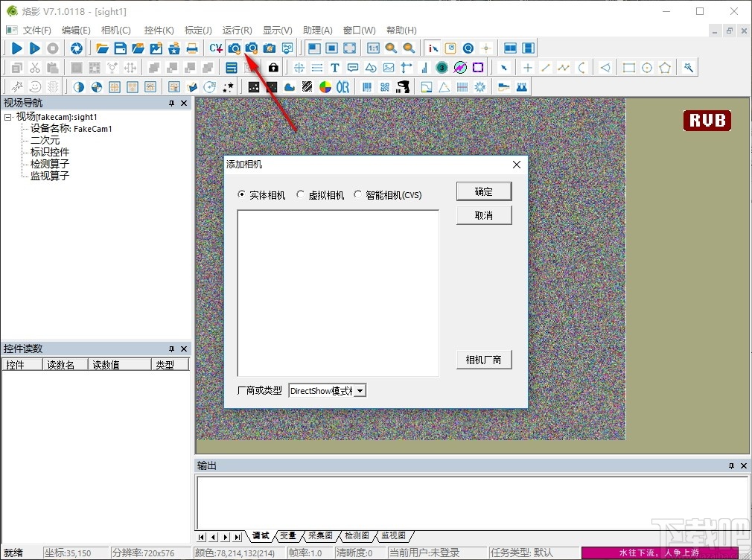Open the 相机(C) menu
752x560 pixels.
pyautogui.click(x=115, y=31)
